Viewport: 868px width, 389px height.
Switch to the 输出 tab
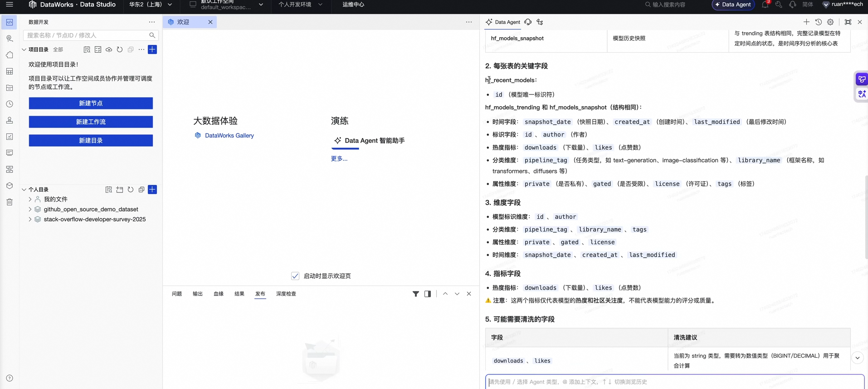[x=198, y=294]
